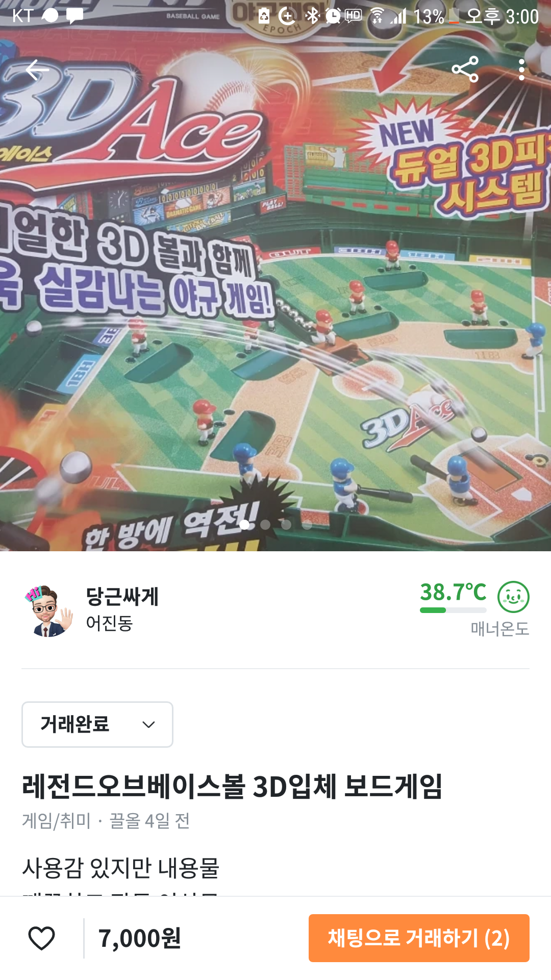Jump to third image indicator dot
Image resolution: width=551 pixels, height=980 pixels.
point(286,524)
